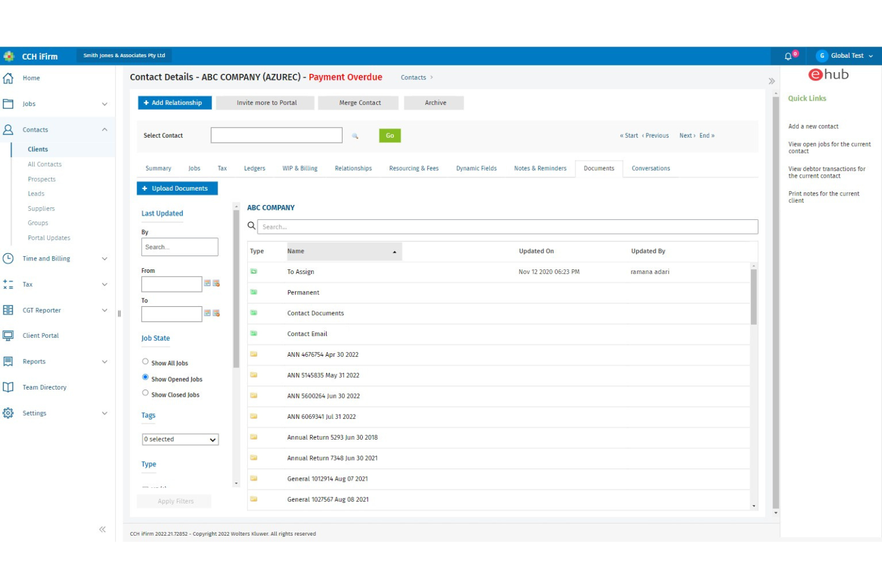Viewport: 882px width, 588px height.
Task: Click the documents list vertical scrollbar
Action: pos(754,297)
